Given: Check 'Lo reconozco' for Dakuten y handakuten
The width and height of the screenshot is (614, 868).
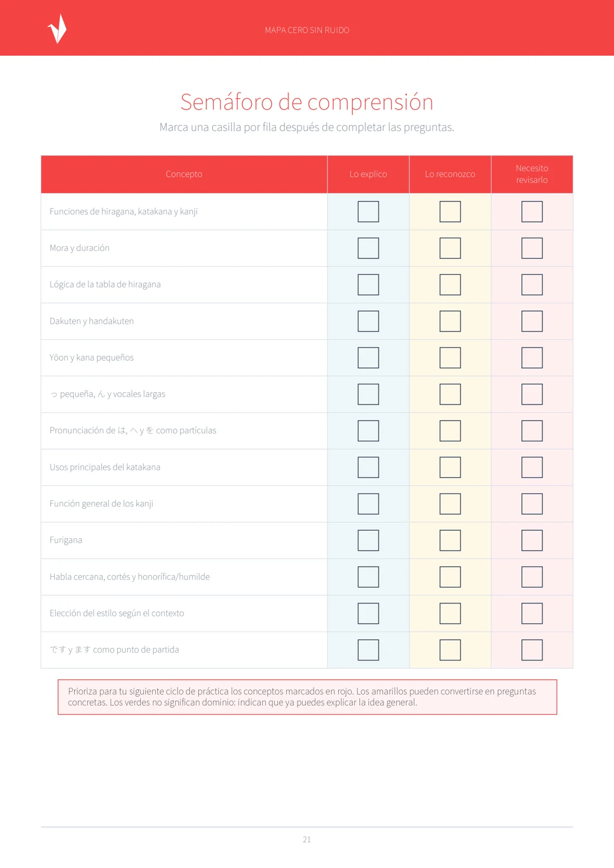Looking at the screenshot, I should point(450,321).
